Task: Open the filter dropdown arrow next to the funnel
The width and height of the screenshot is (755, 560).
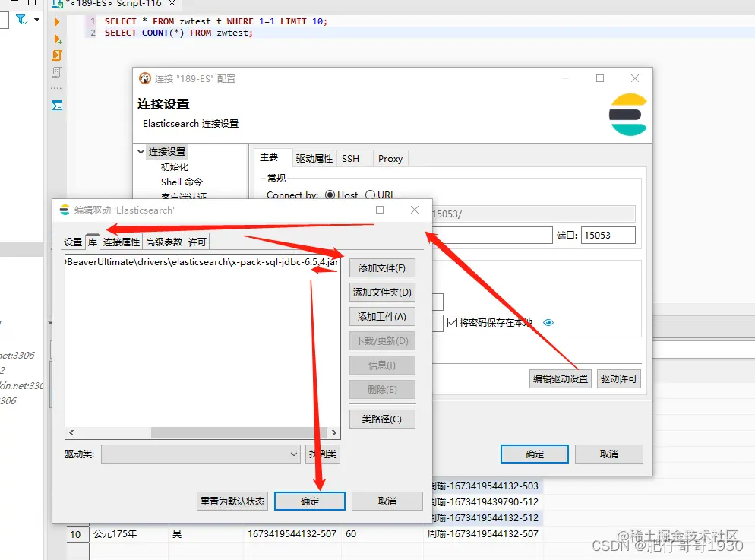Action: [36, 20]
